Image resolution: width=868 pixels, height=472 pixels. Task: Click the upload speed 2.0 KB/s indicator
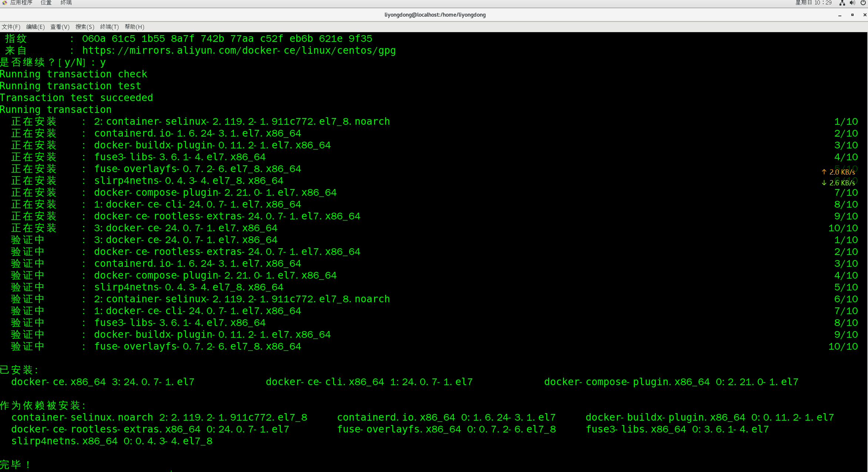(x=838, y=172)
